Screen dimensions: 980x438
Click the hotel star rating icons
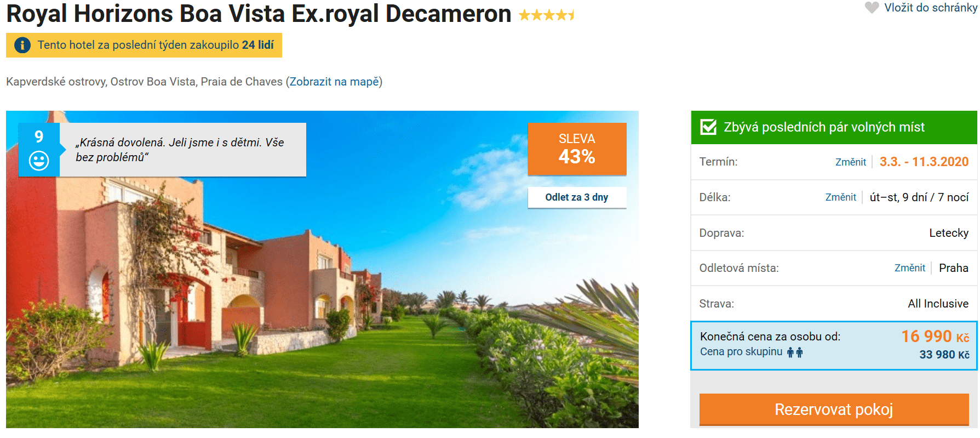546,15
